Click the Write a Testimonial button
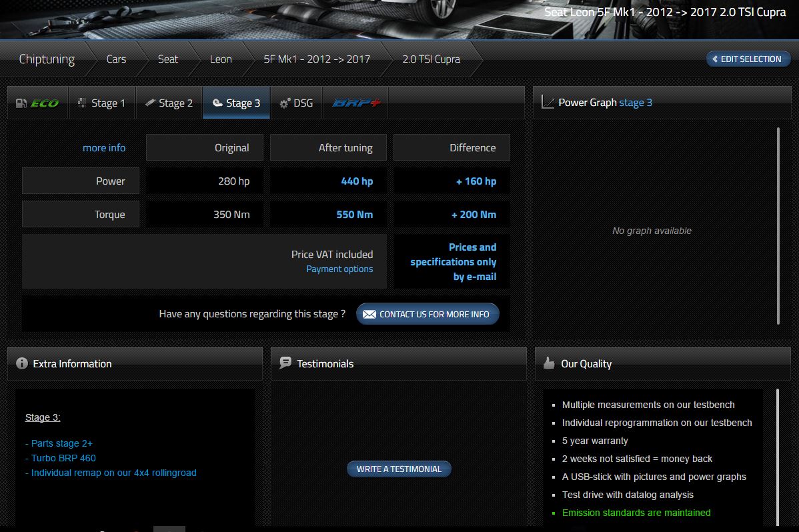The height and width of the screenshot is (532, 799). click(399, 469)
